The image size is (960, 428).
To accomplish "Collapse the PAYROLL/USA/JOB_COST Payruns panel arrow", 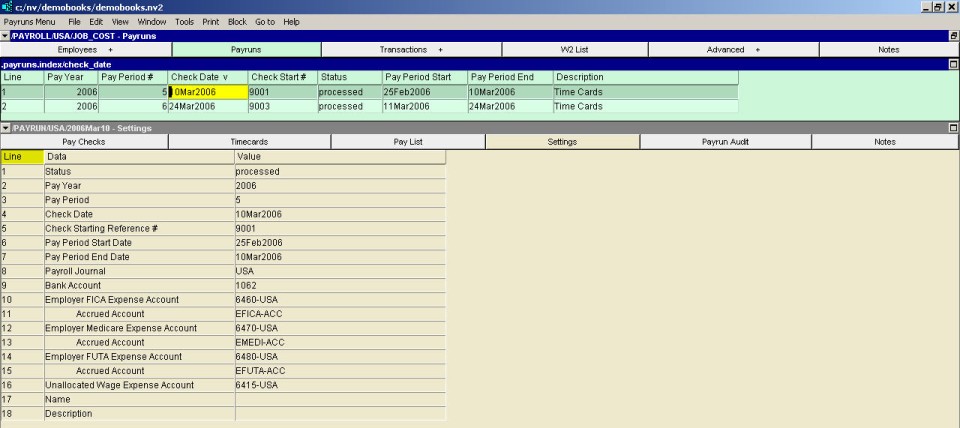I will pos(6,36).
